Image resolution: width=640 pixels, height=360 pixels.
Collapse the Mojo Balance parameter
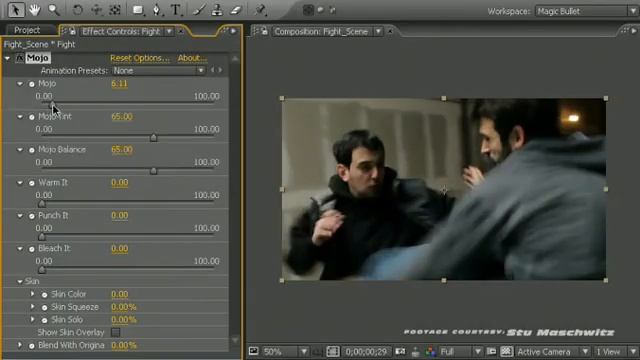(20, 150)
